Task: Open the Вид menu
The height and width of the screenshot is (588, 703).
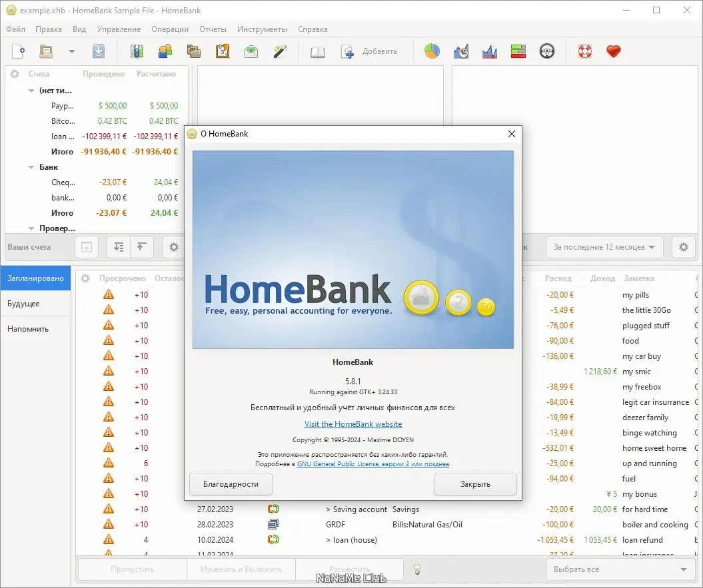Action: (x=79, y=29)
